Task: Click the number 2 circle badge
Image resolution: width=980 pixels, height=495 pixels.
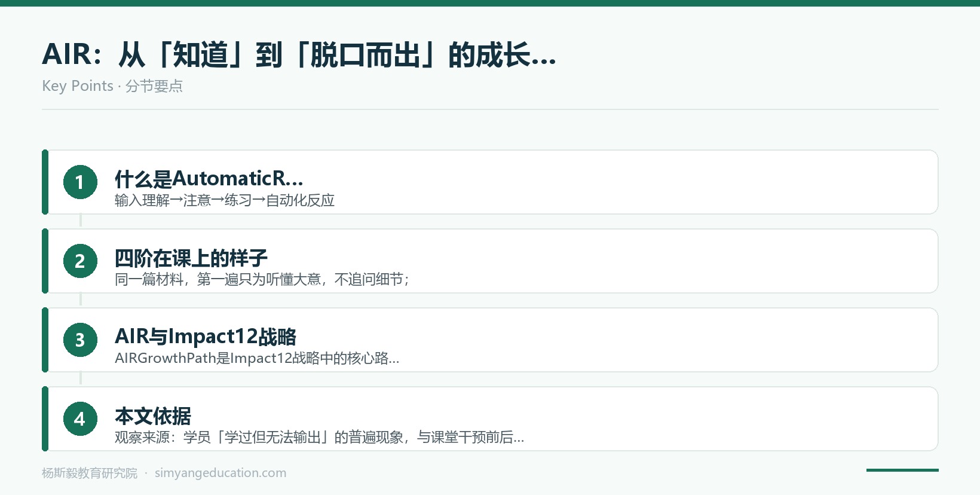Action: [x=80, y=261]
